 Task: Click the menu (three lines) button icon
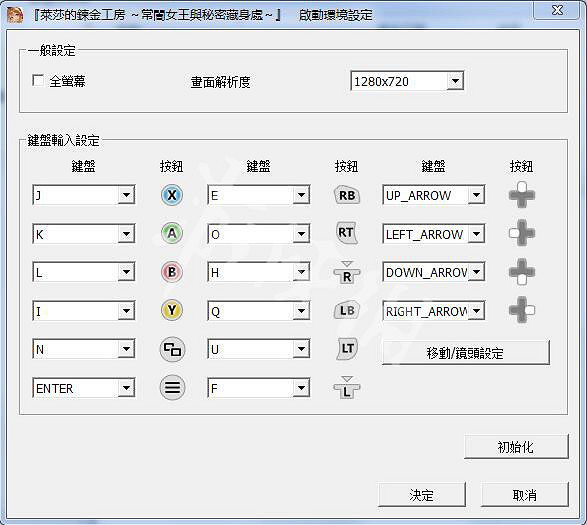tap(172, 388)
